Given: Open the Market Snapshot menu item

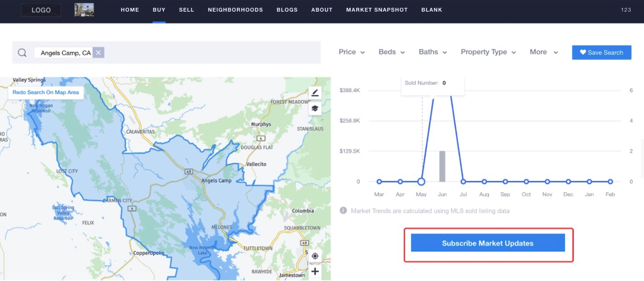Looking at the screenshot, I should pyautogui.click(x=377, y=10).
